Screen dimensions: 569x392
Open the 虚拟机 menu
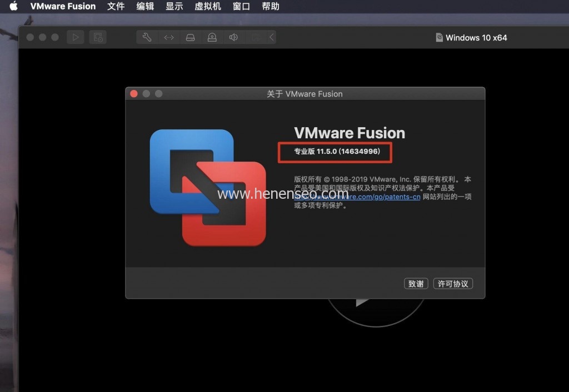pyautogui.click(x=207, y=7)
